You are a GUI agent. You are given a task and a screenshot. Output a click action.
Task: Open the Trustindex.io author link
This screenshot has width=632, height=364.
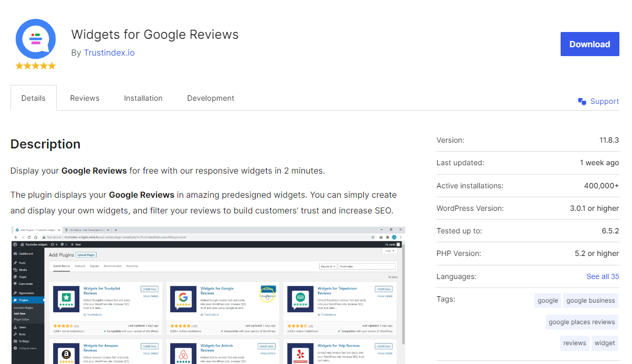coord(109,52)
